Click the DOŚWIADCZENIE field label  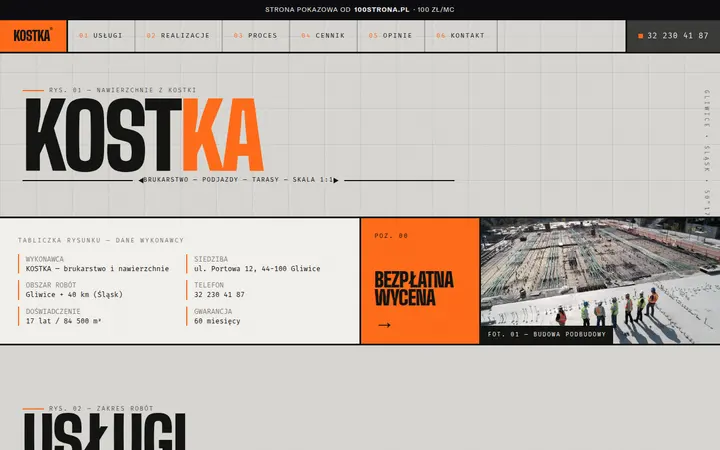[x=53, y=311]
